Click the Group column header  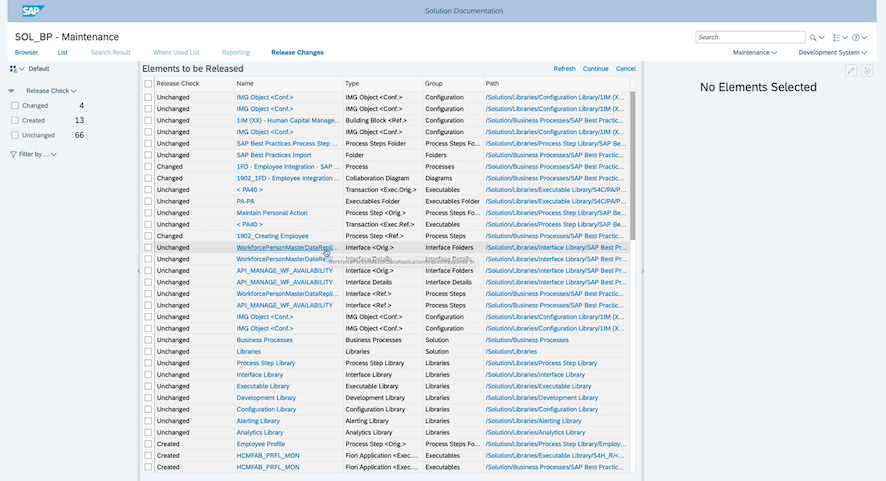(x=453, y=84)
